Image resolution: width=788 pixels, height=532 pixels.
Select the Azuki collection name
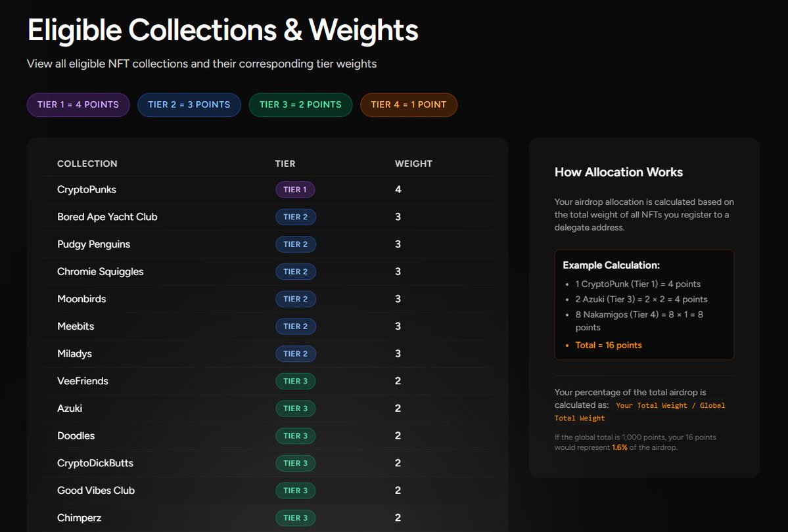(70, 409)
